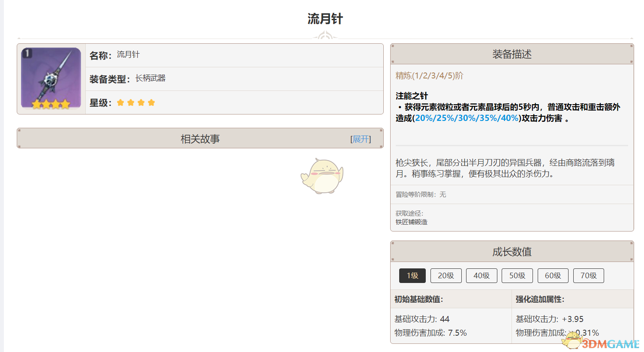Click the weapon flavor description starting 枪尖狭长

click(x=505, y=168)
